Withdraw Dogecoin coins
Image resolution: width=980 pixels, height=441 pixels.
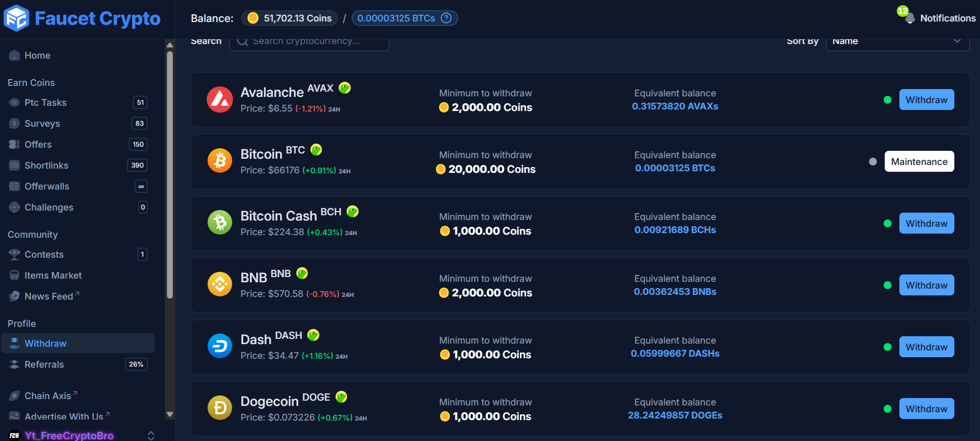point(927,409)
